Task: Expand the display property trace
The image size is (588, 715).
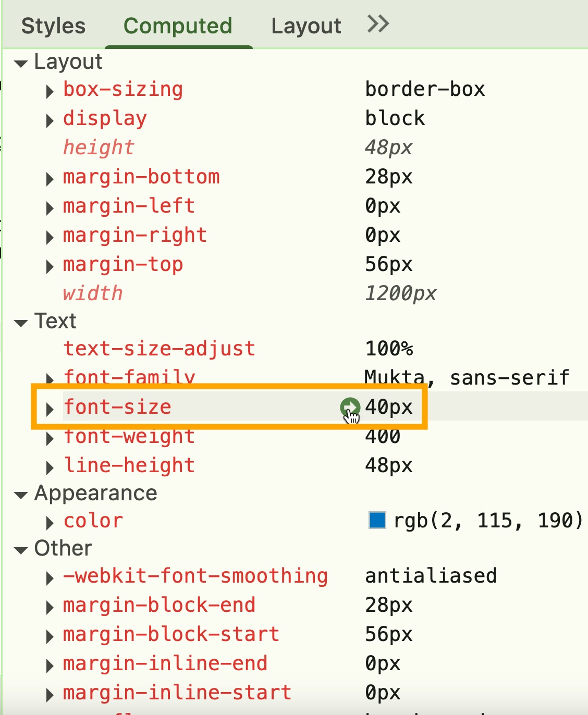Action: coord(50,121)
